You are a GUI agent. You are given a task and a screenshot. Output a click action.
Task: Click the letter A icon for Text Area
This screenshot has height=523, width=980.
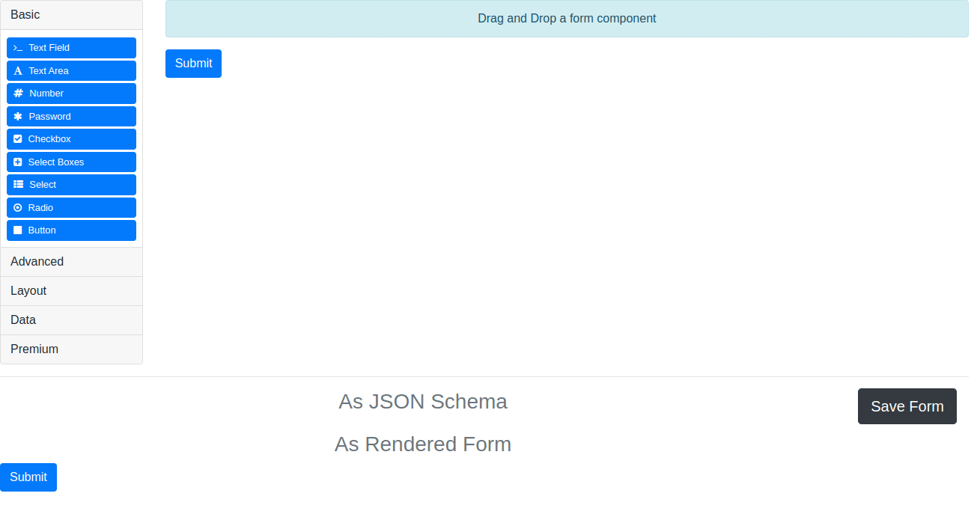(x=17, y=70)
